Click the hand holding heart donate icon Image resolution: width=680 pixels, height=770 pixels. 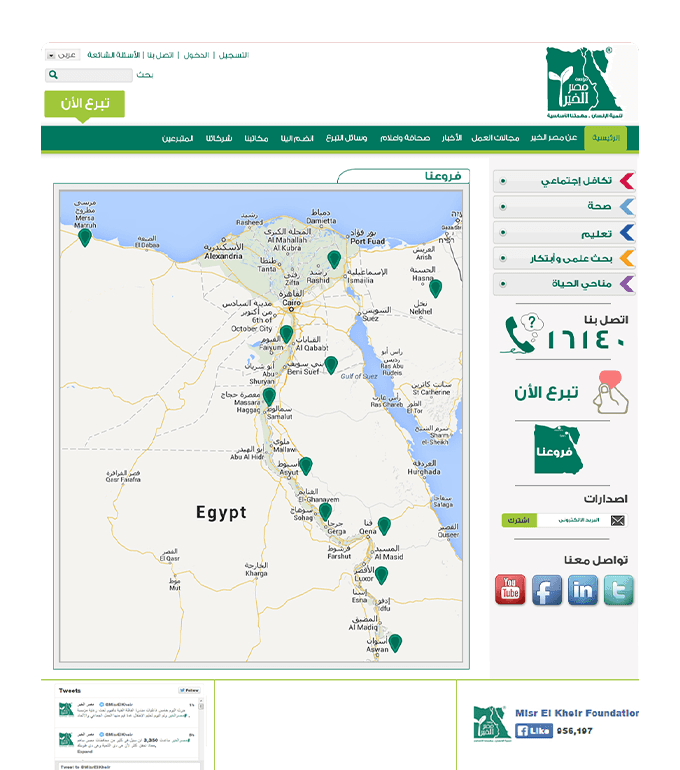click(611, 392)
